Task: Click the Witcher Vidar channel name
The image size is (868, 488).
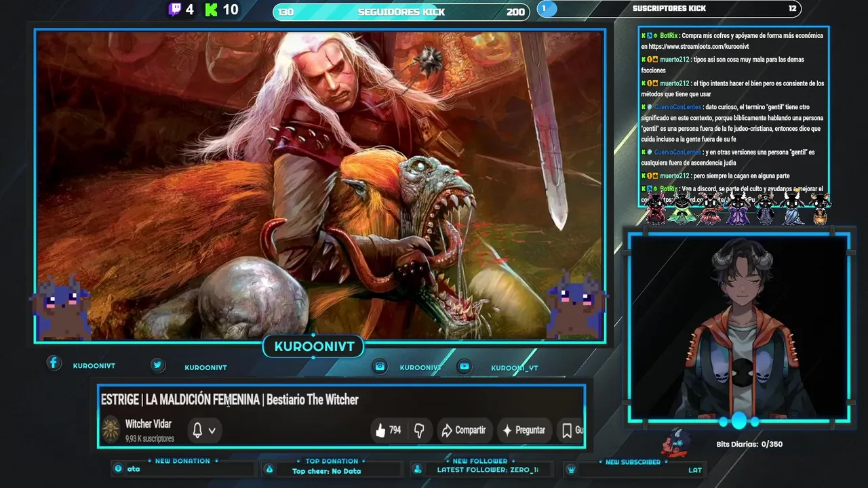Action: (149, 424)
